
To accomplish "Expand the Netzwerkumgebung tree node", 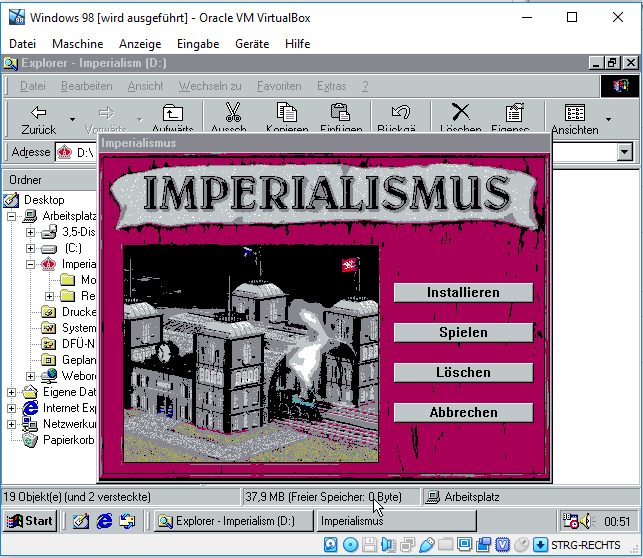I will 11,424.
